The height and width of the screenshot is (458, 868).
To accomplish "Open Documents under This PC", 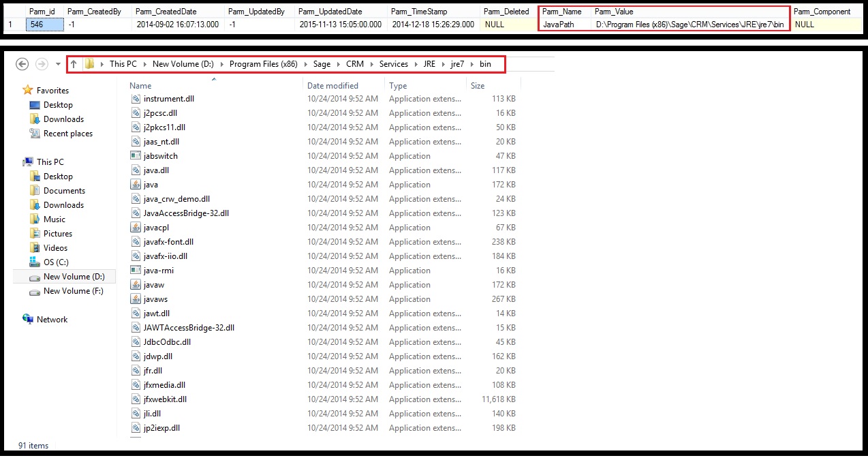I will pyautogui.click(x=64, y=191).
